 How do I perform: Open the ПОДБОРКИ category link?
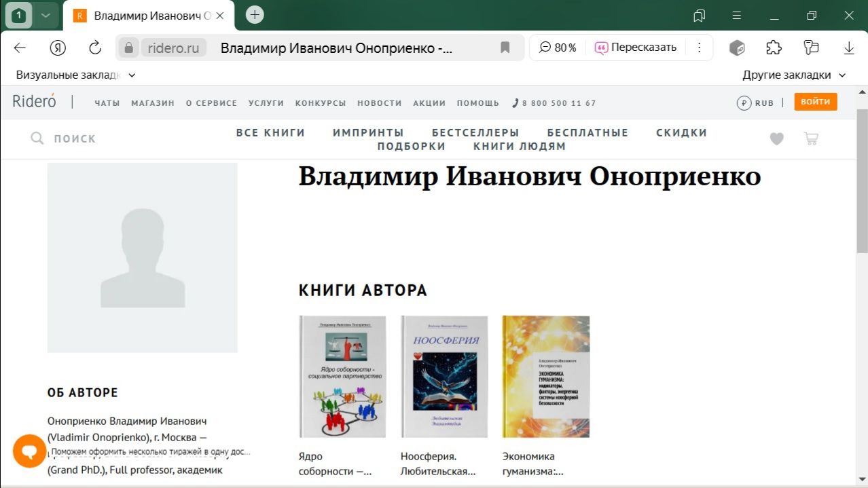click(412, 146)
